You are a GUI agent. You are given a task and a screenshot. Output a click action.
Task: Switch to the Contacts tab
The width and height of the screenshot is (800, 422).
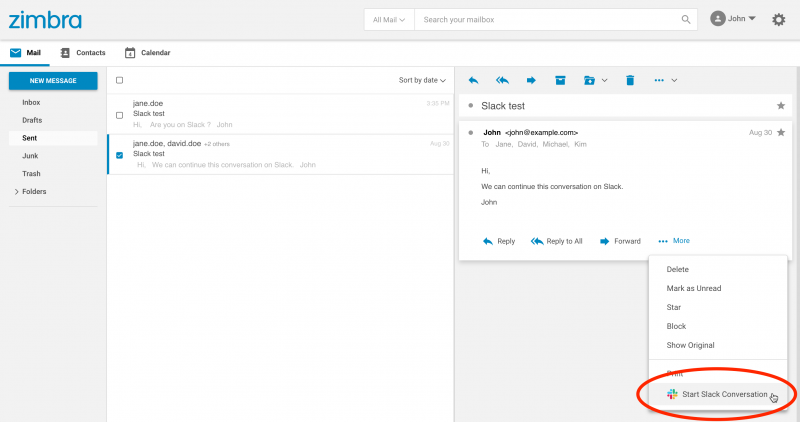pyautogui.click(x=83, y=53)
